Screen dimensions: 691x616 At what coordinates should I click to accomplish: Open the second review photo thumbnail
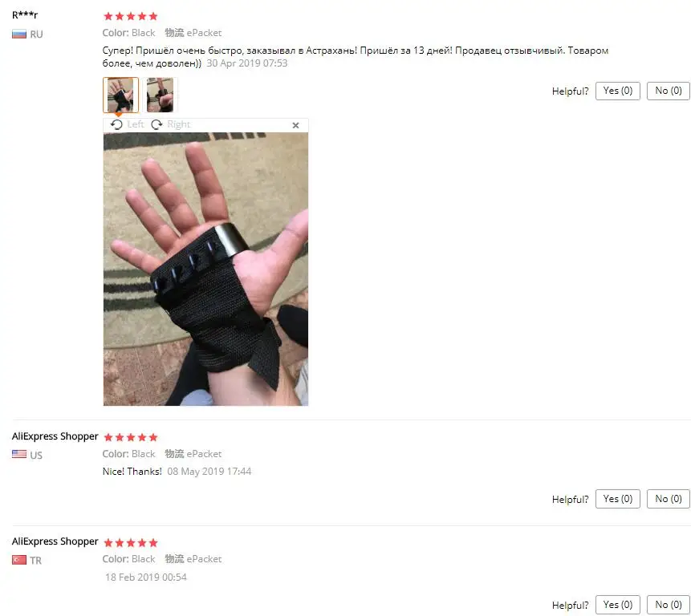(x=160, y=95)
